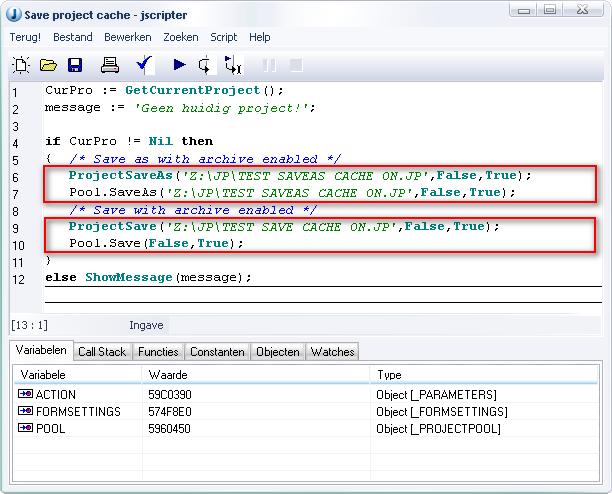Click the FORMSETTINGS variable icon
This screenshot has height=494, width=612.
[25, 411]
